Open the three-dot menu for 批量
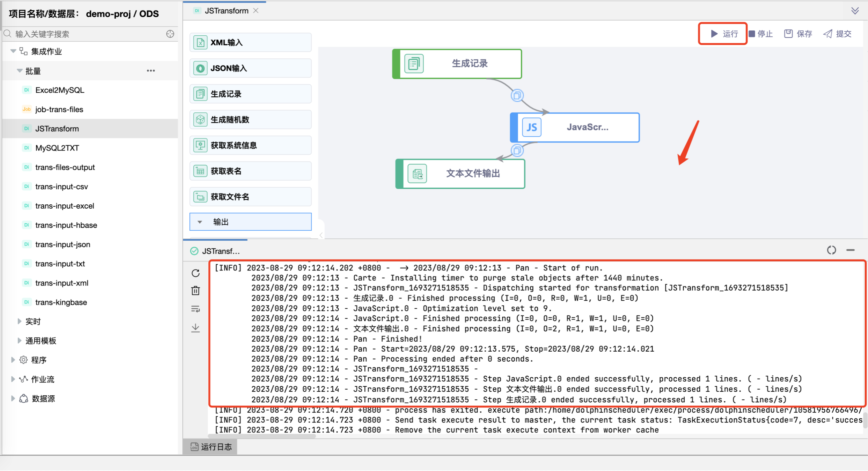 151,71
